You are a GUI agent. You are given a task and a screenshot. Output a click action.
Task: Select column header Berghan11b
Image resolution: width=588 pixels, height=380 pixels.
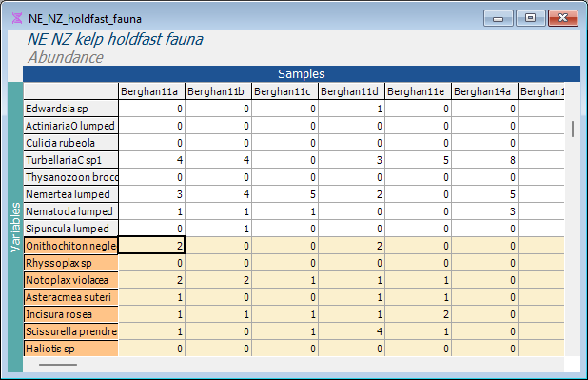coord(218,91)
